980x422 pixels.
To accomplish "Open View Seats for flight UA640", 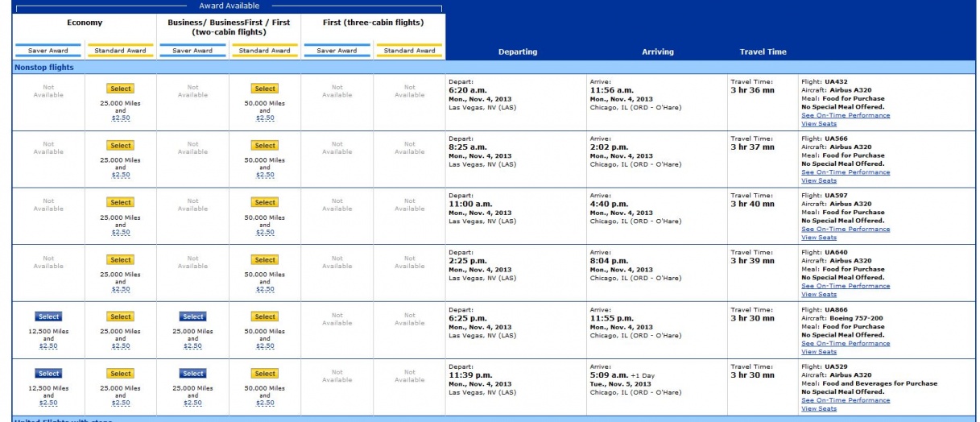I will coord(819,295).
